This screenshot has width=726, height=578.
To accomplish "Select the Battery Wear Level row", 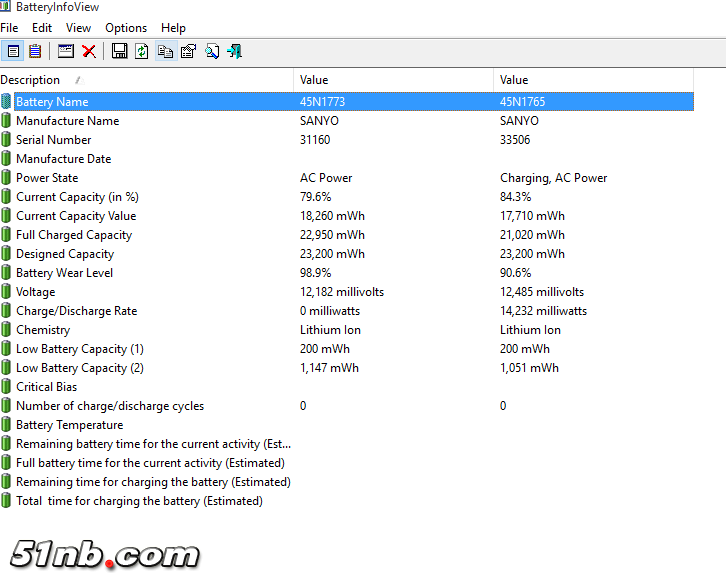I will (x=64, y=273).
